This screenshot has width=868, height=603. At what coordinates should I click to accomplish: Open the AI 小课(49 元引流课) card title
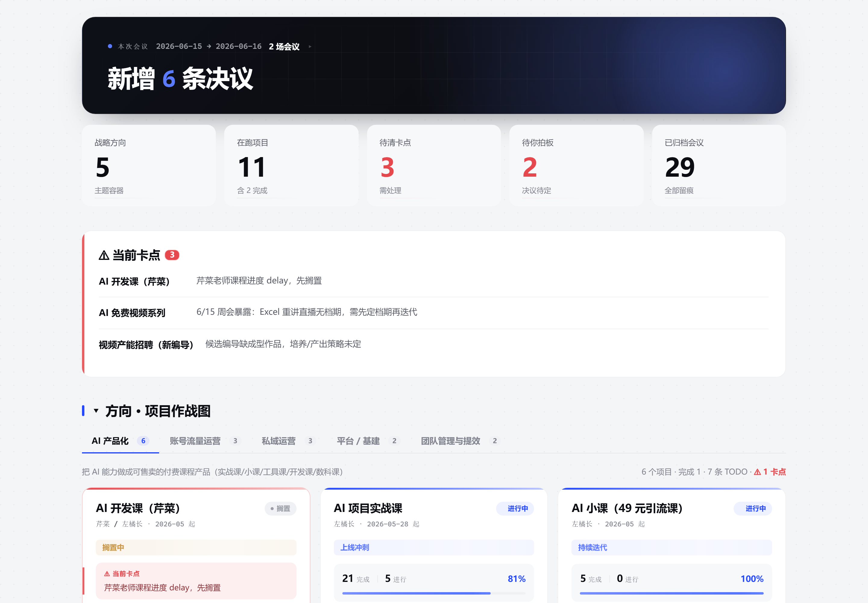click(x=627, y=508)
